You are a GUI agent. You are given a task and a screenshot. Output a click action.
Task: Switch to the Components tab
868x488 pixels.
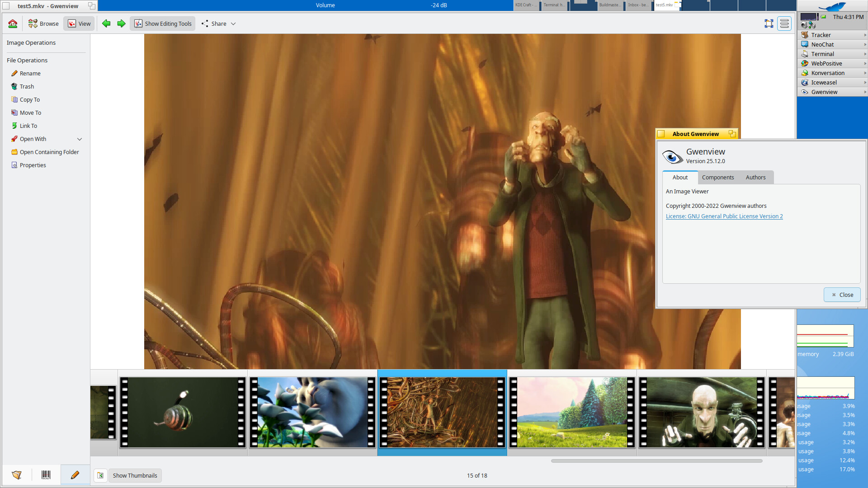click(717, 178)
